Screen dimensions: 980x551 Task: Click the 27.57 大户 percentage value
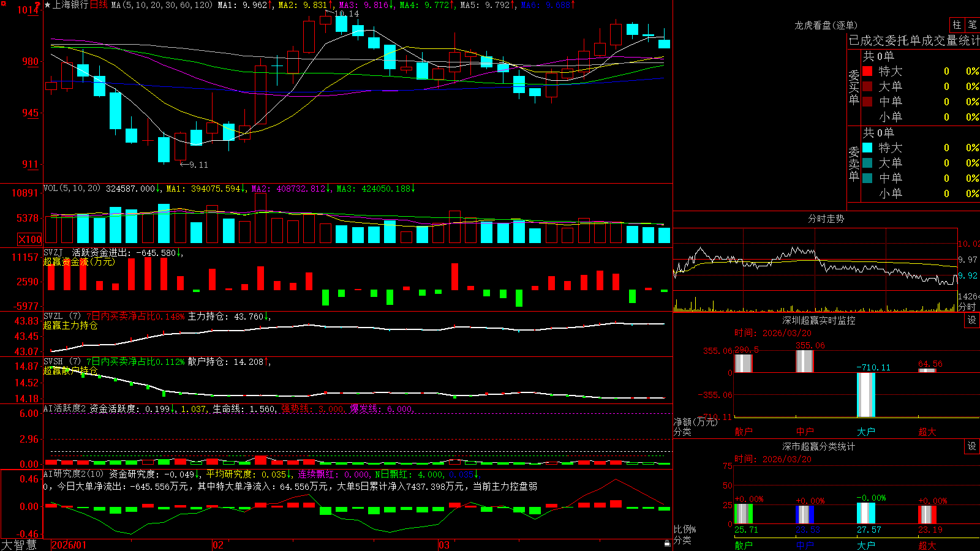click(x=869, y=530)
